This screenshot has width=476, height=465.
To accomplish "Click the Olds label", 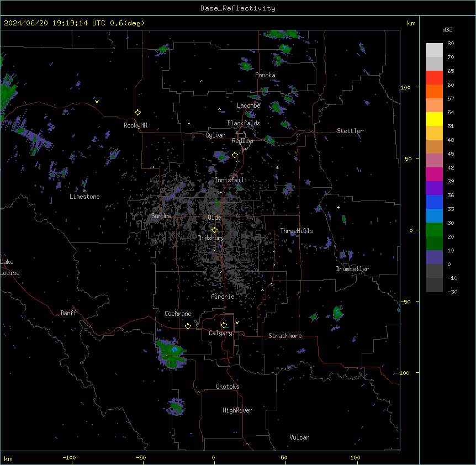I will coord(214,218).
